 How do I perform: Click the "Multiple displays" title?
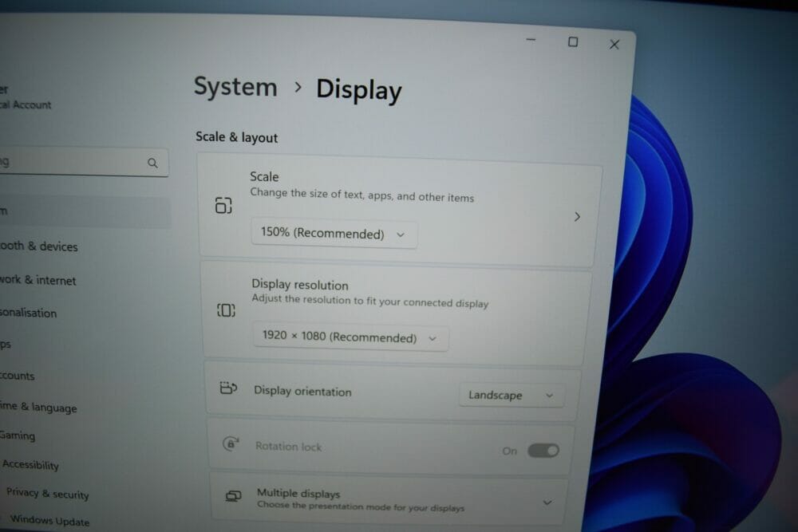pos(298,493)
